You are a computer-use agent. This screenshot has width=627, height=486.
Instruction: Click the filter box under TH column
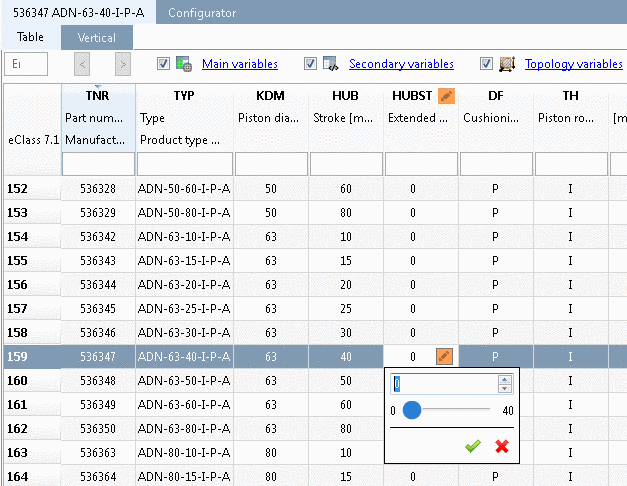pyautogui.click(x=571, y=164)
